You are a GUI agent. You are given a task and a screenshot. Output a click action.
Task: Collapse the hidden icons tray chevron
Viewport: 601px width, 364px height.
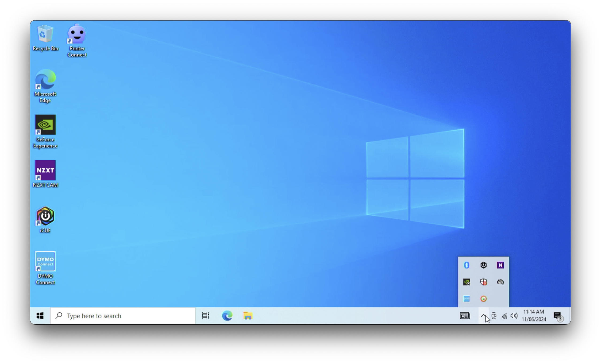[483, 316]
